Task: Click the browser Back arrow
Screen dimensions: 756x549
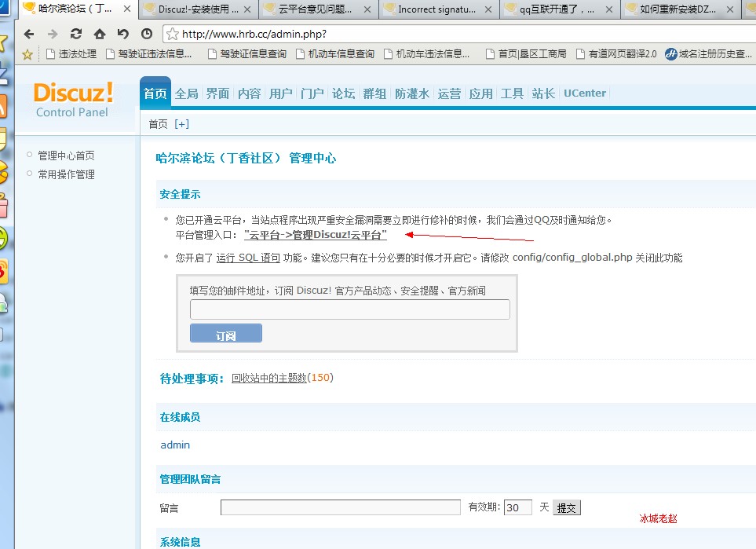Action: (x=29, y=34)
